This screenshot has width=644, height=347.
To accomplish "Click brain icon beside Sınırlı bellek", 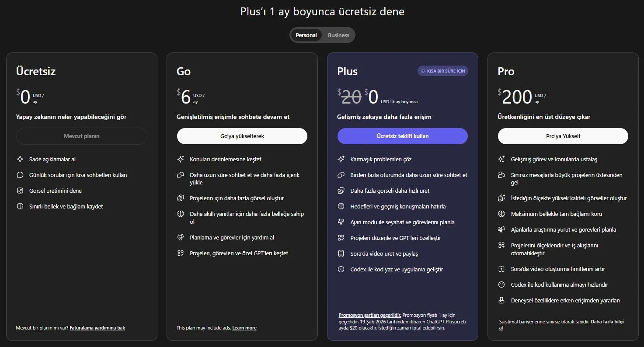I will pos(20,207).
